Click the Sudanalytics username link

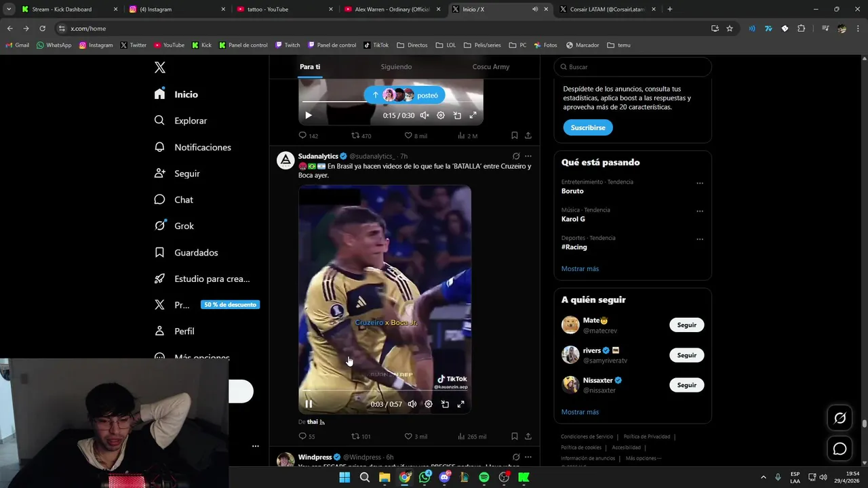pos(318,156)
